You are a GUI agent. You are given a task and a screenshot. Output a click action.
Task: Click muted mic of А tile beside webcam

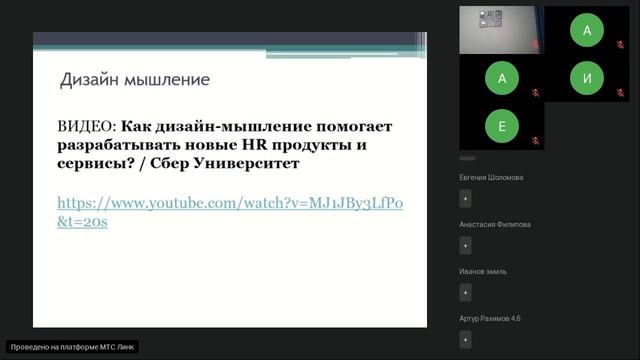coord(620,44)
